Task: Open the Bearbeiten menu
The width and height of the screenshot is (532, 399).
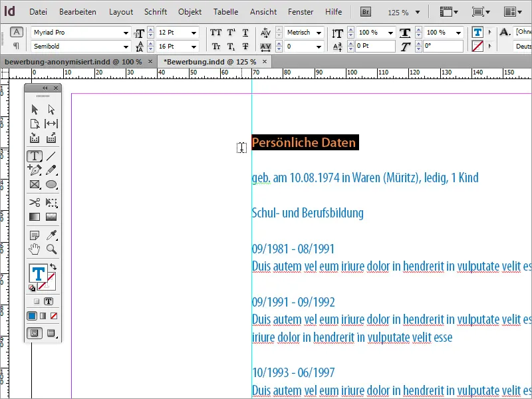Action: [x=77, y=12]
